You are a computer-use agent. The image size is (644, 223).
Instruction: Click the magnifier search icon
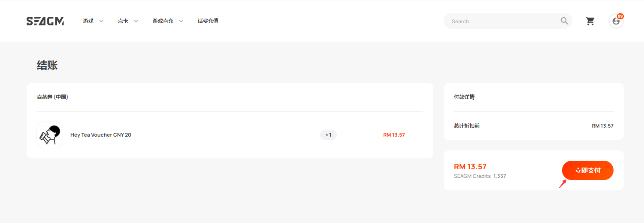pos(564,21)
